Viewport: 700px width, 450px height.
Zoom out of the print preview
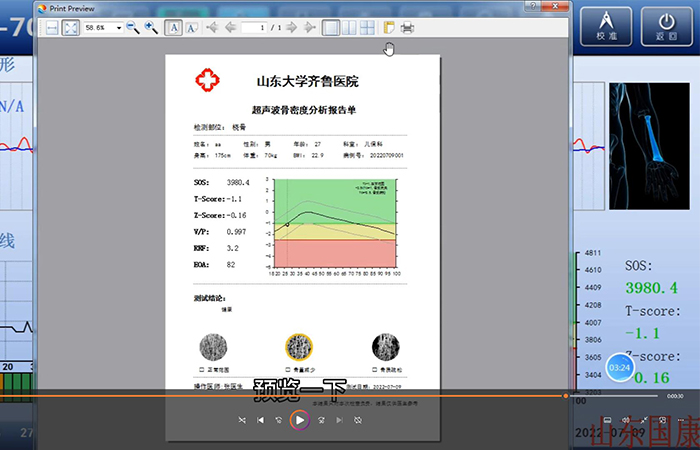tap(133, 28)
